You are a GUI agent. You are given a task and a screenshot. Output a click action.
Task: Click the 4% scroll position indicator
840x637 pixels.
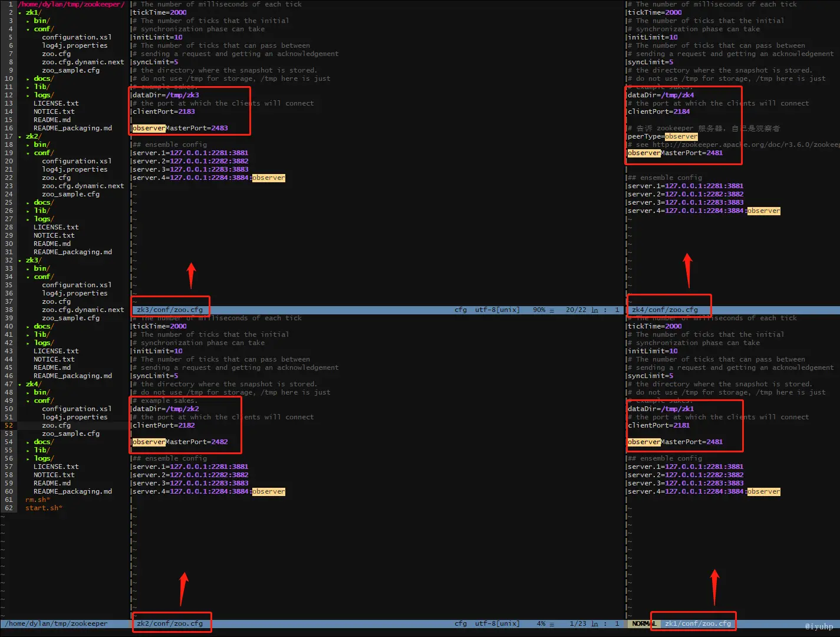click(541, 623)
